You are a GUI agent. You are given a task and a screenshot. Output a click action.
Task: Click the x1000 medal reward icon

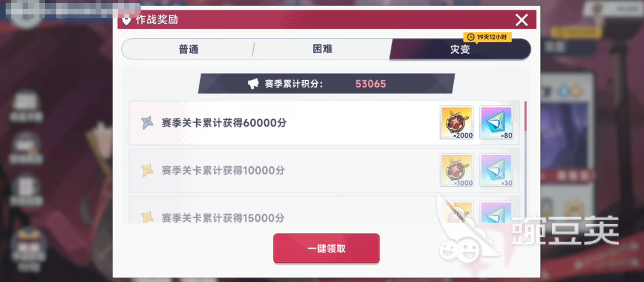456,170
